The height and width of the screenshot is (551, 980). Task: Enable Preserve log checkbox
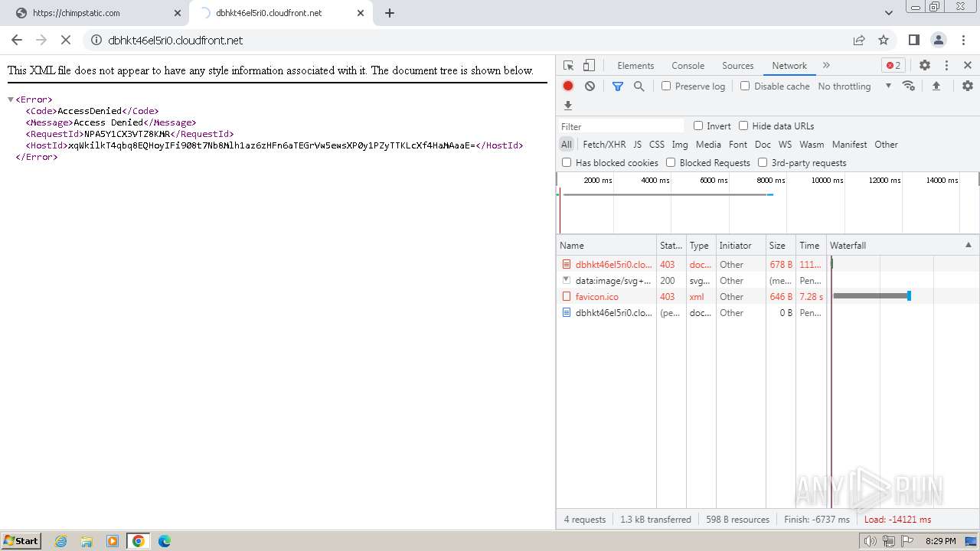tap(666, 86)
